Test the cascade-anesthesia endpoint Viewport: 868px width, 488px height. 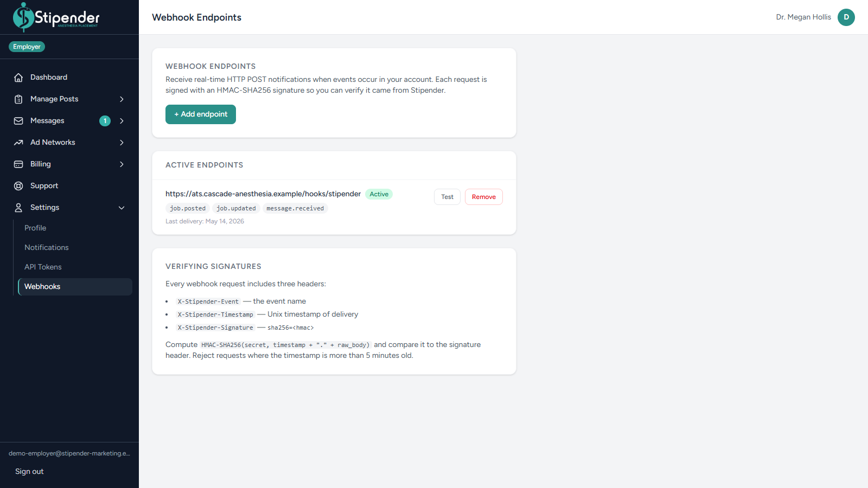447,197
